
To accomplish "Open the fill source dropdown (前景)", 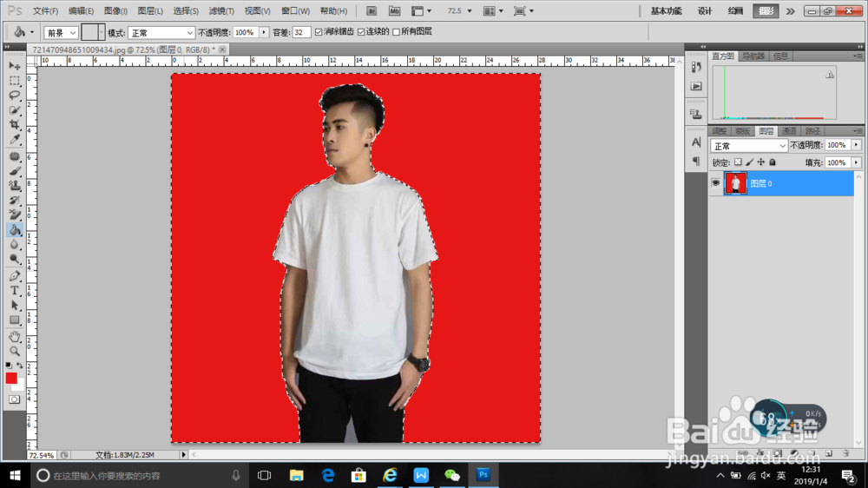I will click(x=61, y=33).
